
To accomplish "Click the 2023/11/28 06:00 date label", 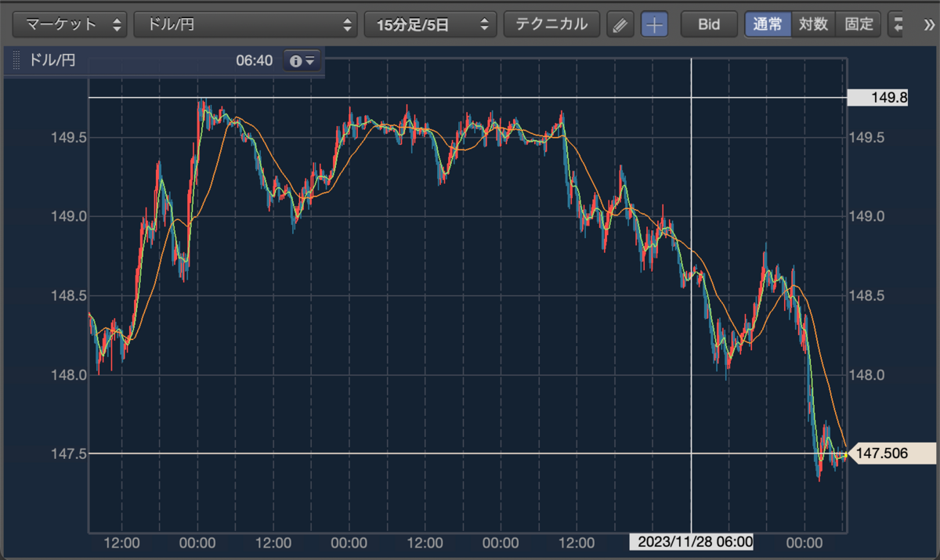I will (692, 541).
